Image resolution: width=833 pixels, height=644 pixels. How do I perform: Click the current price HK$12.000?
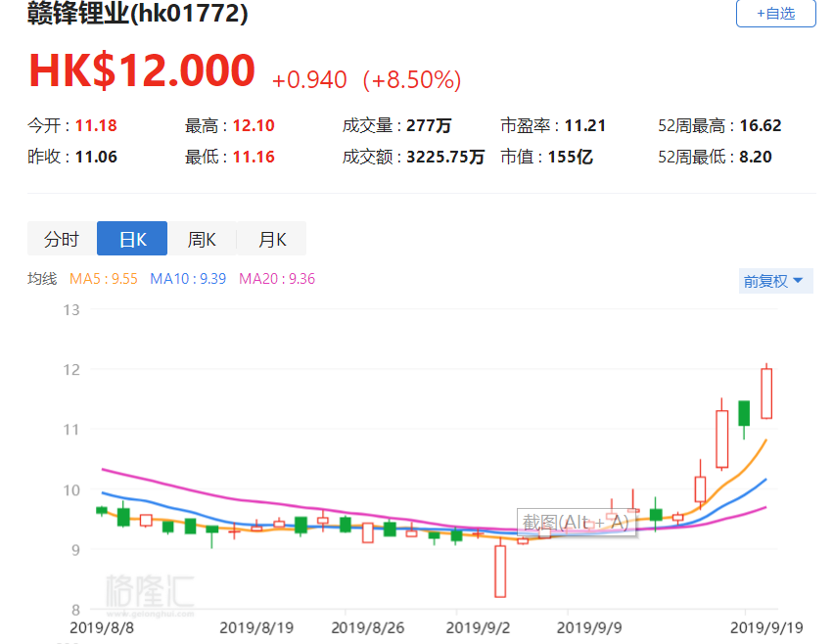[142, 70]
